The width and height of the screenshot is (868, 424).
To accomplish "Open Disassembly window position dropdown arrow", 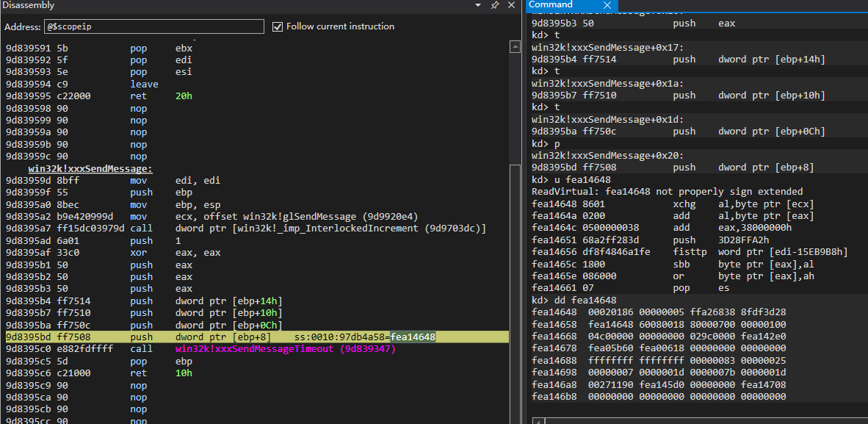I will coord(479,5).
